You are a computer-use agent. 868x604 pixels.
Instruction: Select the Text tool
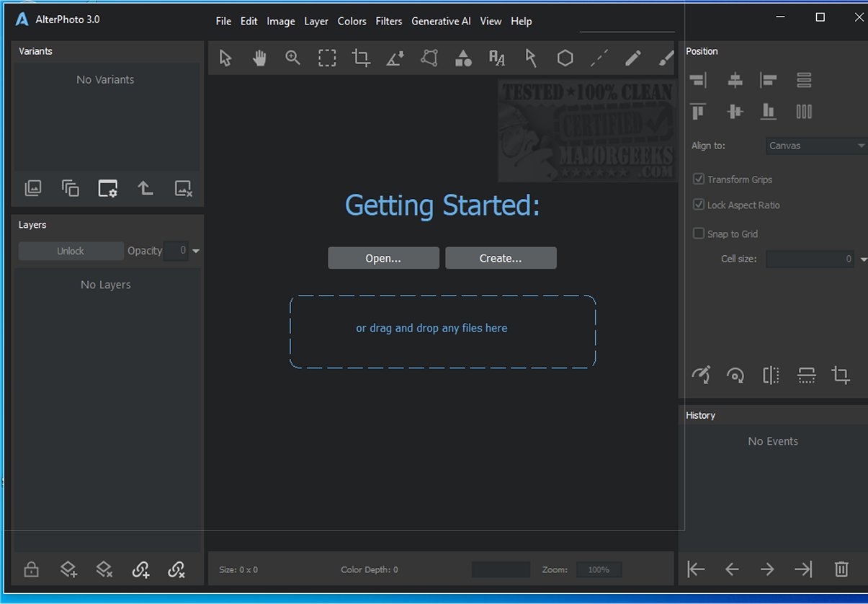pos(497,58)
